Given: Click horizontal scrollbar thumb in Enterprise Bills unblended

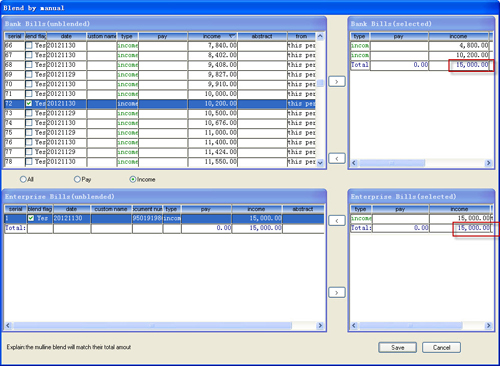Looking at the screenshot, I should coord(152,325).
